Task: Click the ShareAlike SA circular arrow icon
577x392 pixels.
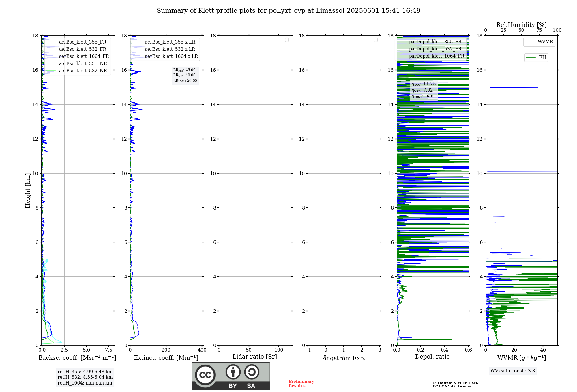Action: pyautogui.click(x=252, y=372)
